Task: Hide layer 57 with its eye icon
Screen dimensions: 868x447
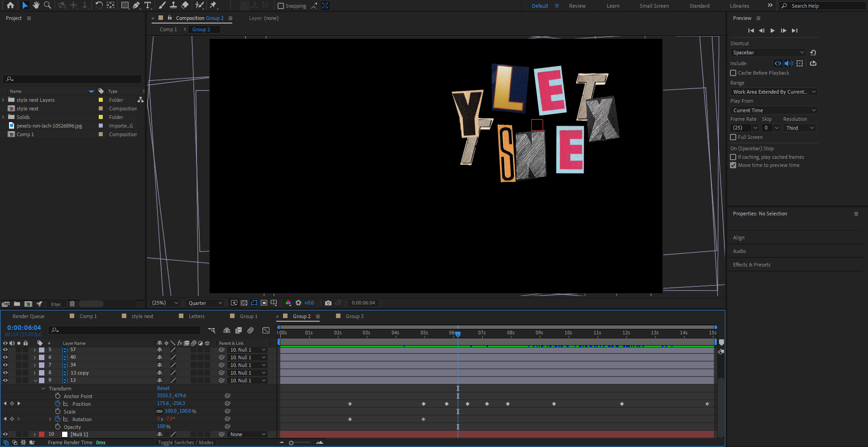Action: pyautogui.click(x=5, y=350)
